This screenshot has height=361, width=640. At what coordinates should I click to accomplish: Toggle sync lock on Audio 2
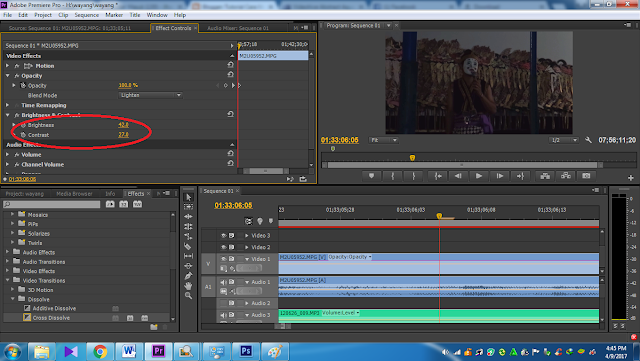(232, 303)
